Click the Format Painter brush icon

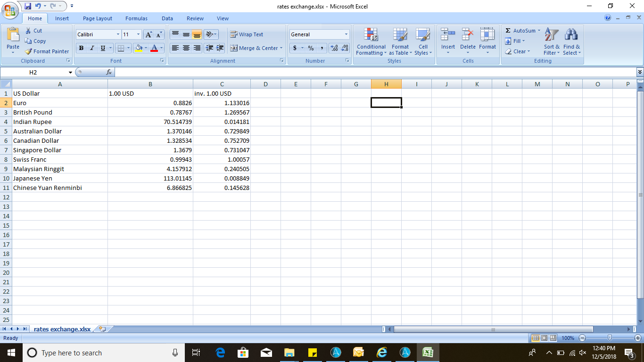pos(28,51)
